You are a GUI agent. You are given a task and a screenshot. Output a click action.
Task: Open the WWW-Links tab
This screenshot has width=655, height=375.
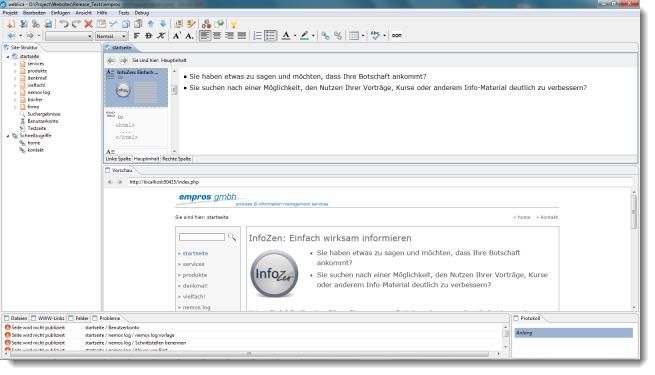click(x=48, y=318)
